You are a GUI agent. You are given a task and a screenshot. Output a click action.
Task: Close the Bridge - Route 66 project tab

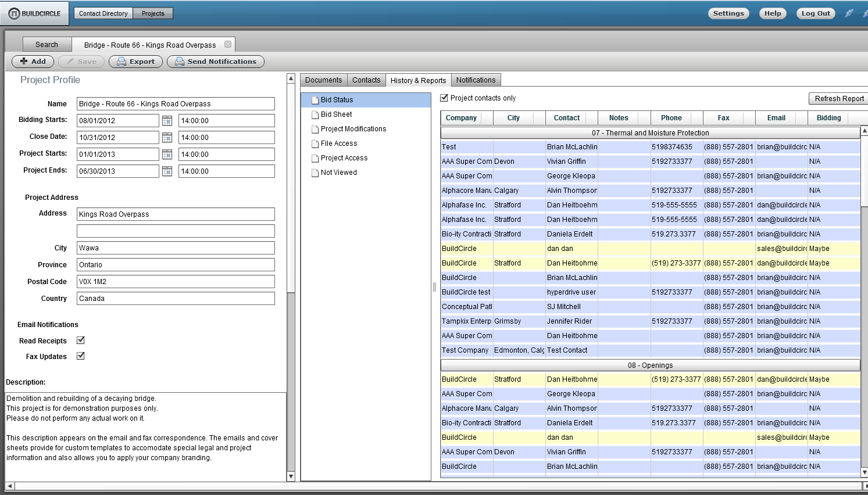click(228, 44)
